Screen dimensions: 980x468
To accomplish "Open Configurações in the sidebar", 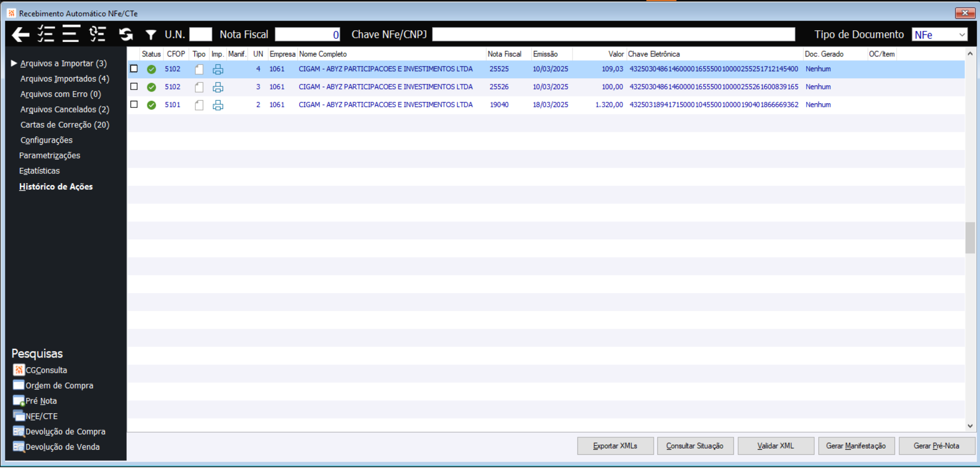I will pyautogui.click(x=46, y=140).
